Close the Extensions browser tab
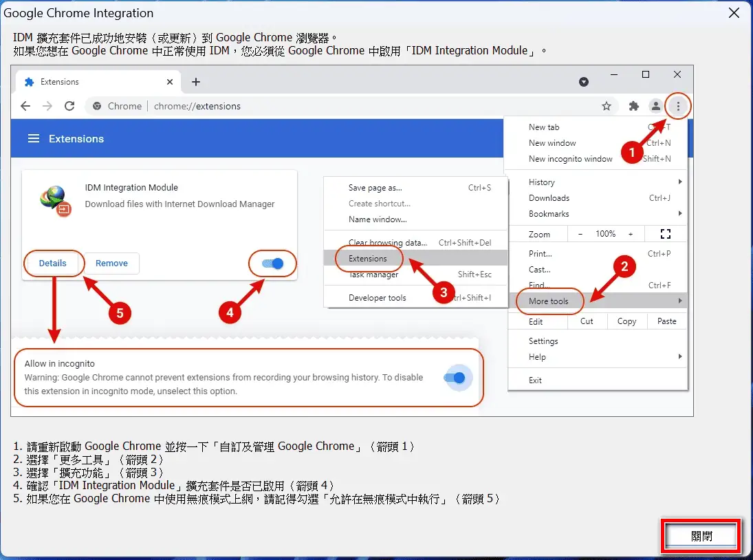Screen dimensions: 753x560 point(170,82)
